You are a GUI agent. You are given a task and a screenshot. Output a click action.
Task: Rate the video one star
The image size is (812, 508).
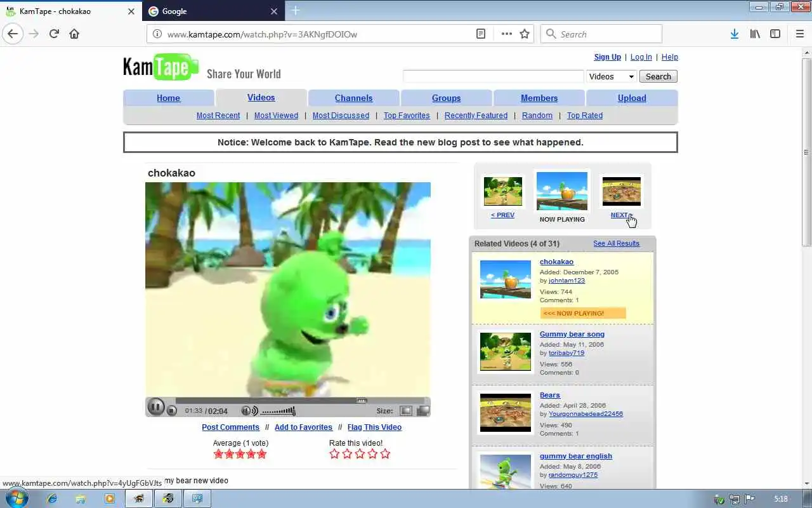click(x=335, y=453)
